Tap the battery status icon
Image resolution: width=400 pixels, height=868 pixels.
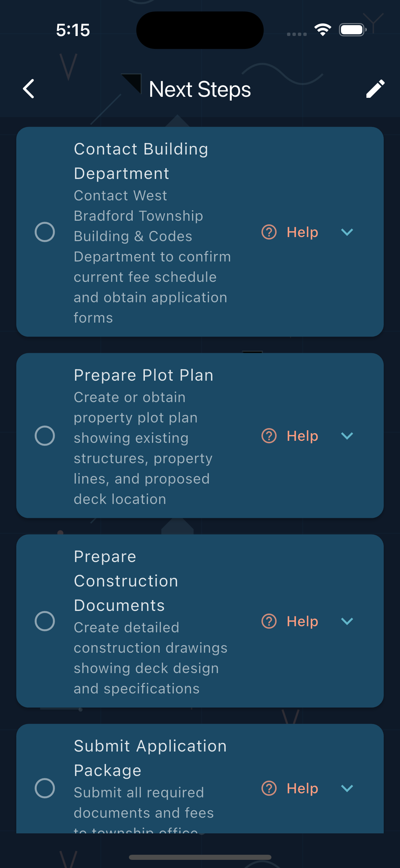[353, 30]
